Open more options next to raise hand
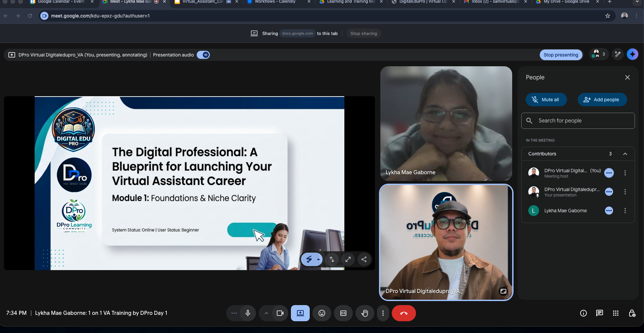The image size is (644, 333). coord(383,313)
